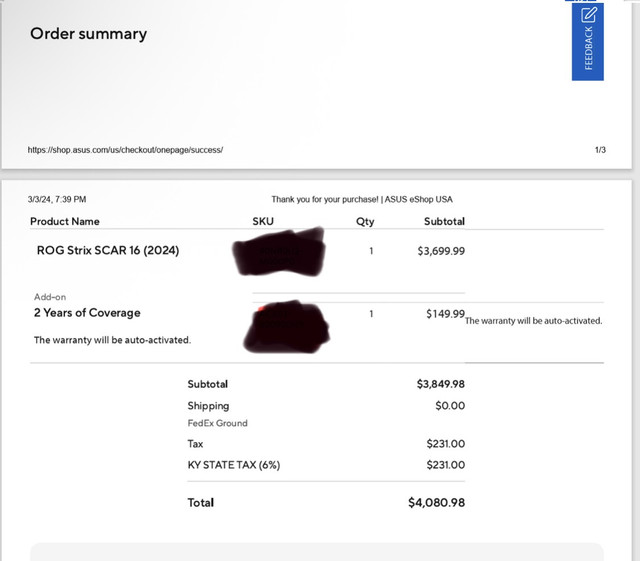
Task: Click the redacted SKU for the laptop
Action: pyautogui.click(x=279, y=252)
